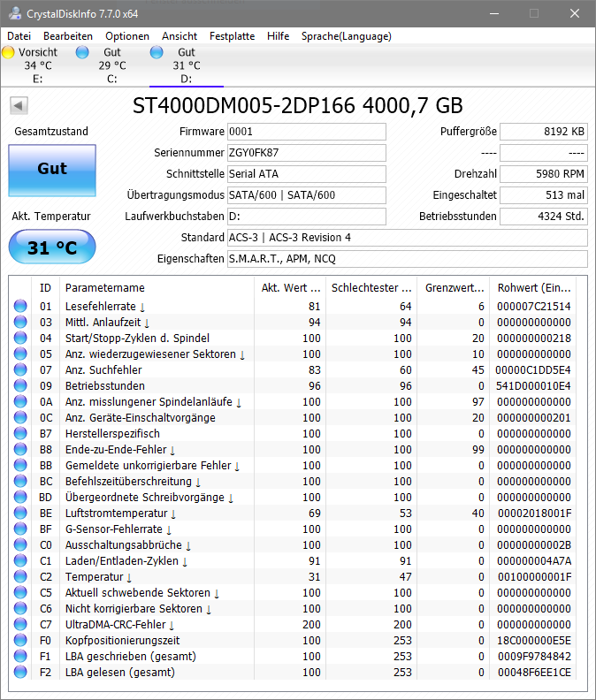The image size is (596, 700).
Task: Click the Schnittstelle field Serial ATA
Action: pos(307,174)
